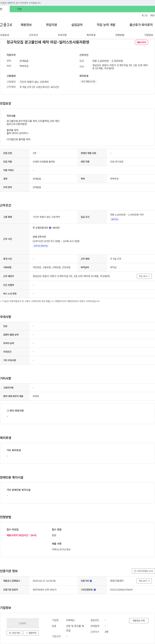Open the 취업지원 main menu
Viewport: 155px width, 644px height.
52,25
